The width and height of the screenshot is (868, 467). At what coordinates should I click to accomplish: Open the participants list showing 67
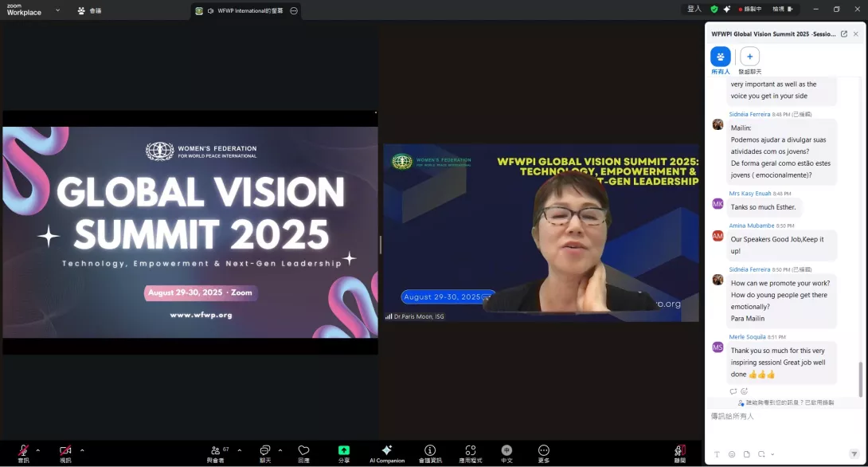coord(216,453)
